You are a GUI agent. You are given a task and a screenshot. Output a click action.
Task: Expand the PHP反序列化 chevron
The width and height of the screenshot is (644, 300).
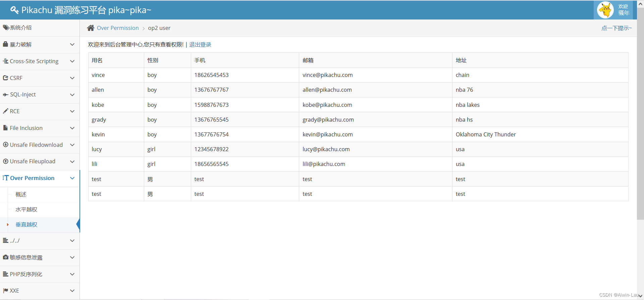click(x=72, y=274)
